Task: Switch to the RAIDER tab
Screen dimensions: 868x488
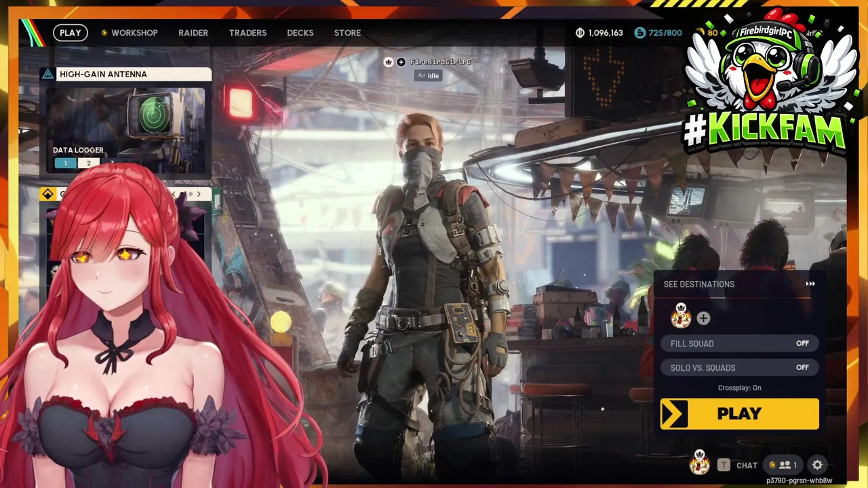Action: tap(193, 33)
